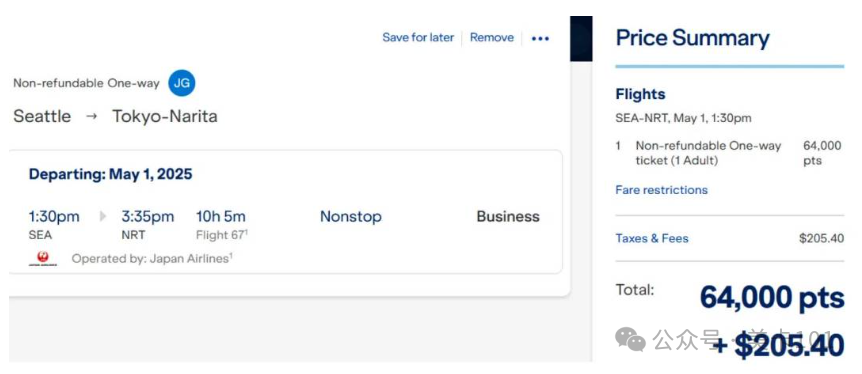Save this flight for later
Viewport: 862px width, 374px height.
click(418, 37)
